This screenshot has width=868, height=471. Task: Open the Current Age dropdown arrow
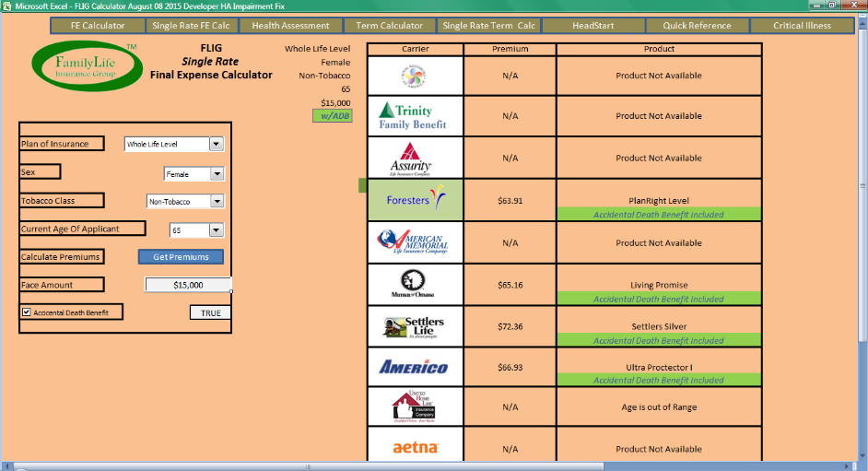217,230
